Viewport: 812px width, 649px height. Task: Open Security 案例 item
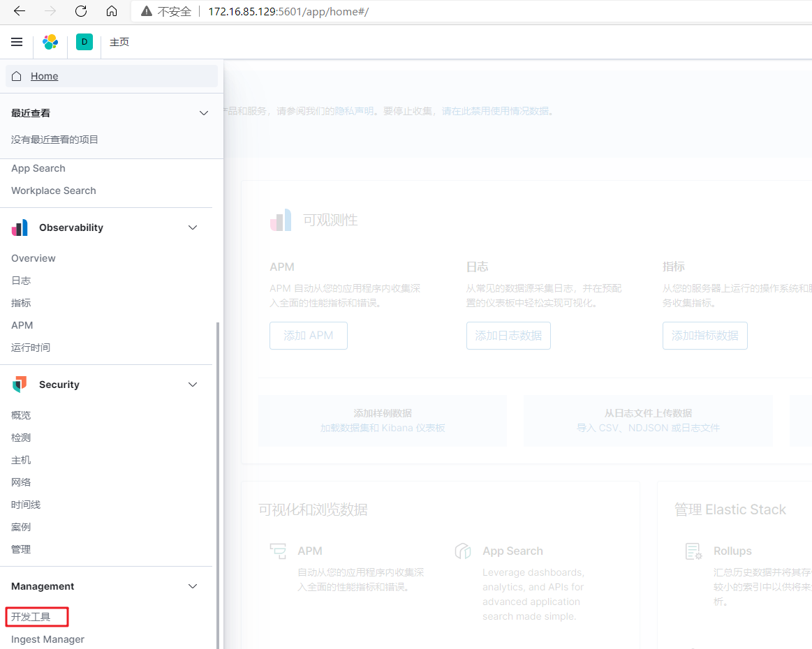[21, 527]
